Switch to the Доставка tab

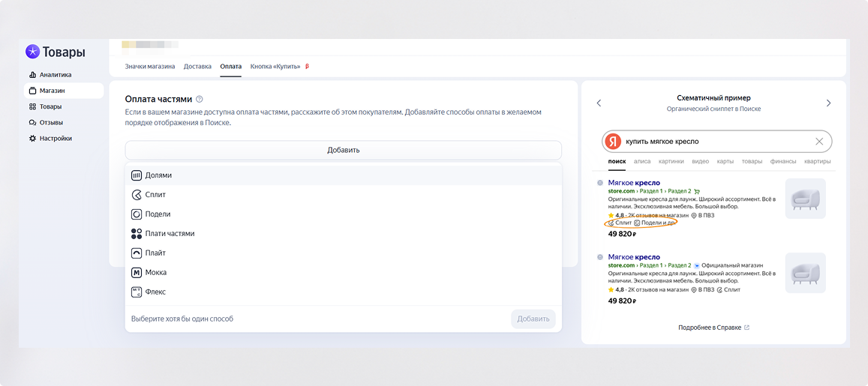click(x=197, y=67)
